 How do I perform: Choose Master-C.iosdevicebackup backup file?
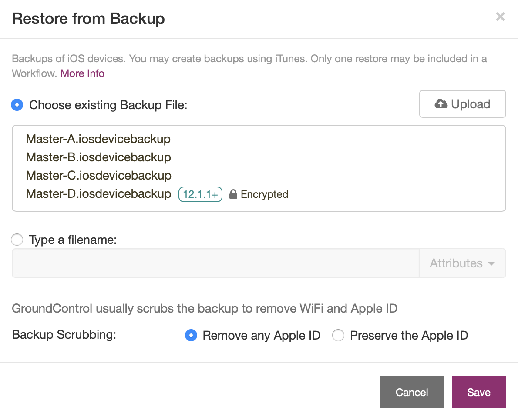click(98, 175)
